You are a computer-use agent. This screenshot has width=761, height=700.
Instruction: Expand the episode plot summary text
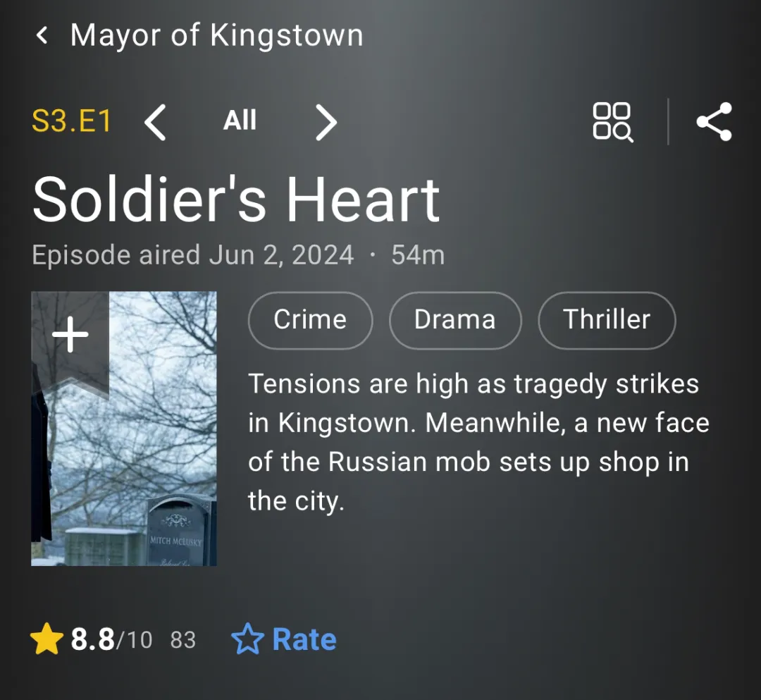[478, 443]
